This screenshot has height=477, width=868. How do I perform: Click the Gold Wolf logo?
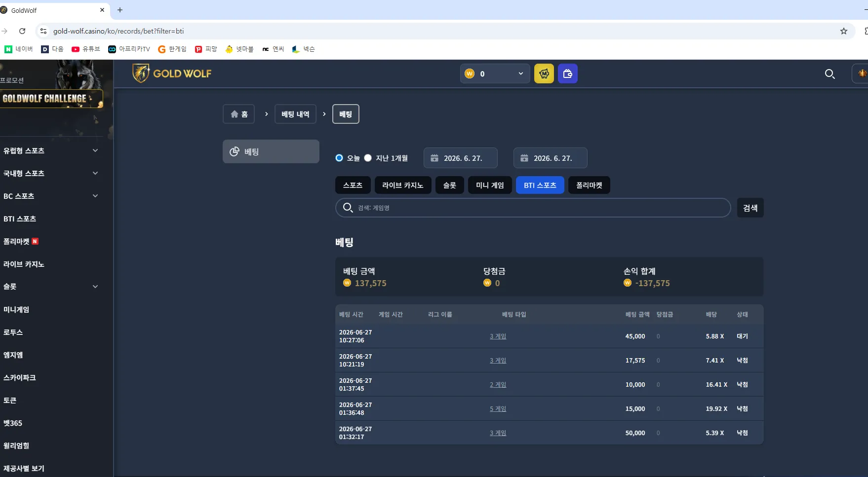[x=172, y=73]
